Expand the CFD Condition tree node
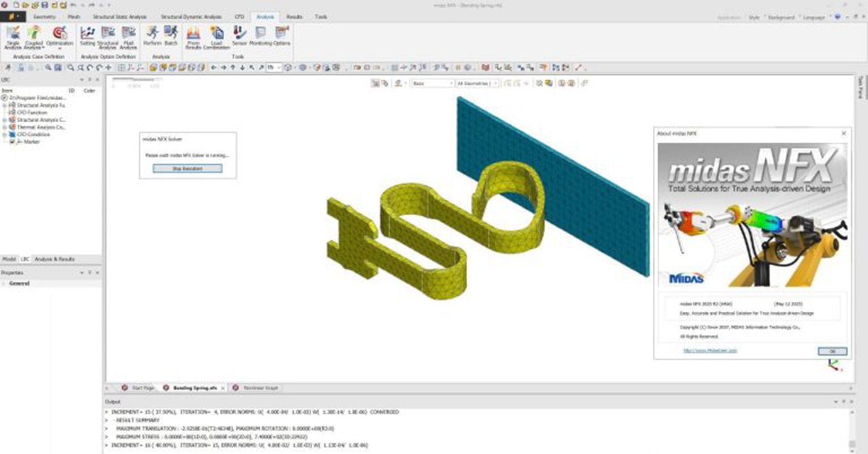The image size is (868, 454). coord(5,134)
